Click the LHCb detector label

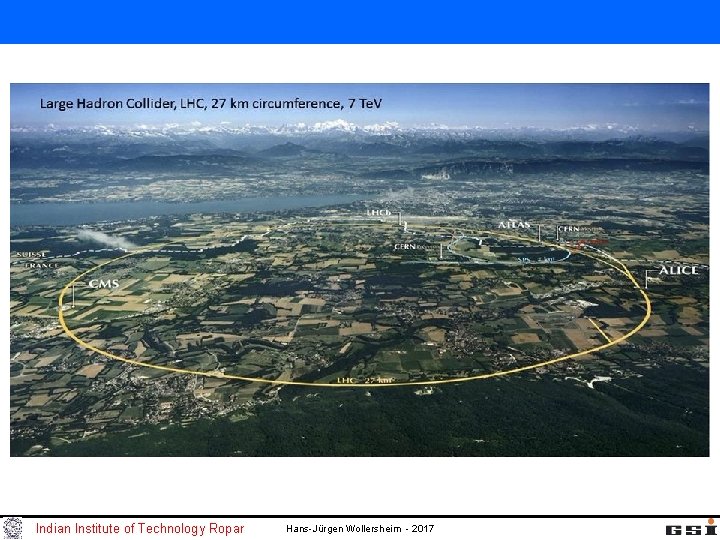[x=379, y=213]
